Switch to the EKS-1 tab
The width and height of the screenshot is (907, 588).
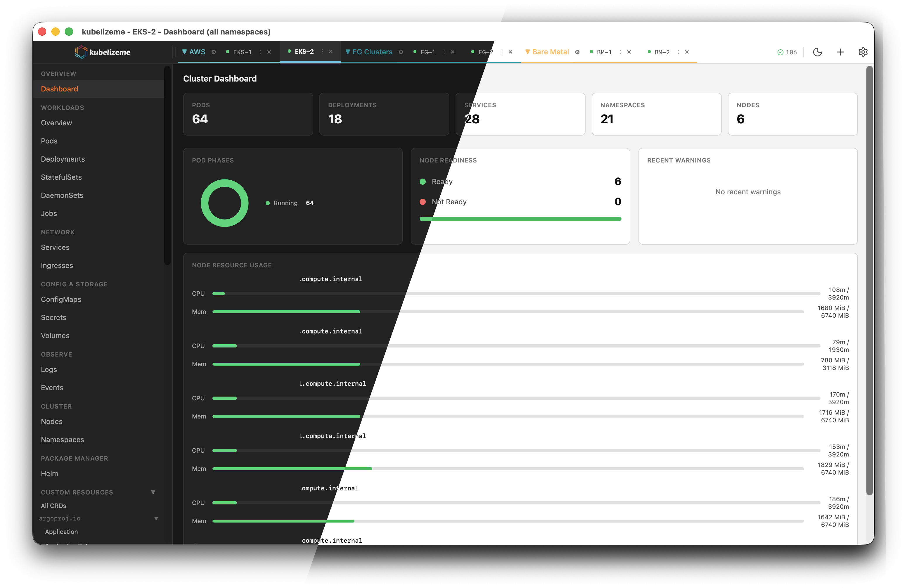pos(242,52)
